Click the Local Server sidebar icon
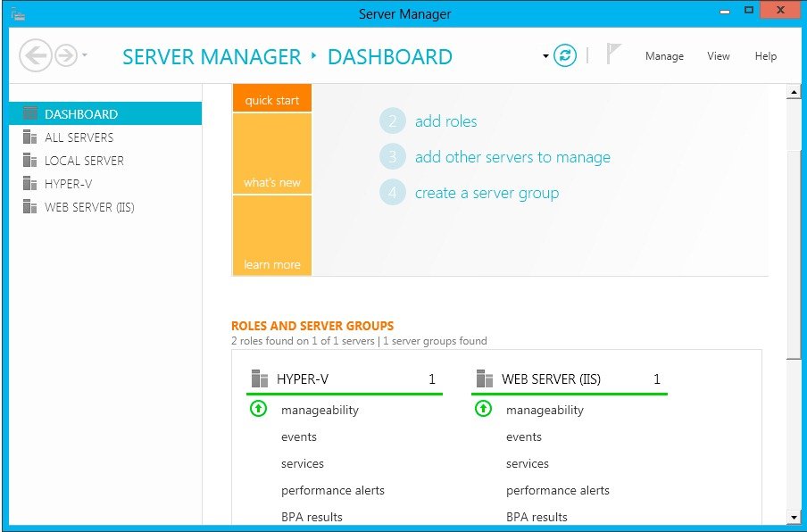The height and width of the screenshot is (532, 807). [29, 160]
